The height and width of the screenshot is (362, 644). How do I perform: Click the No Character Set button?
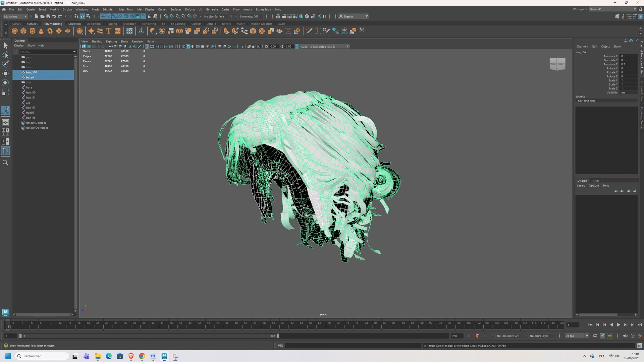pyautogui.click(x=507, y=336)
